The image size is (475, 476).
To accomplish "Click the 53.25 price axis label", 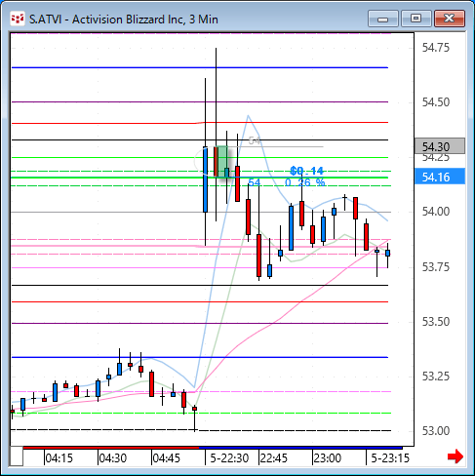I will [436, 377].
